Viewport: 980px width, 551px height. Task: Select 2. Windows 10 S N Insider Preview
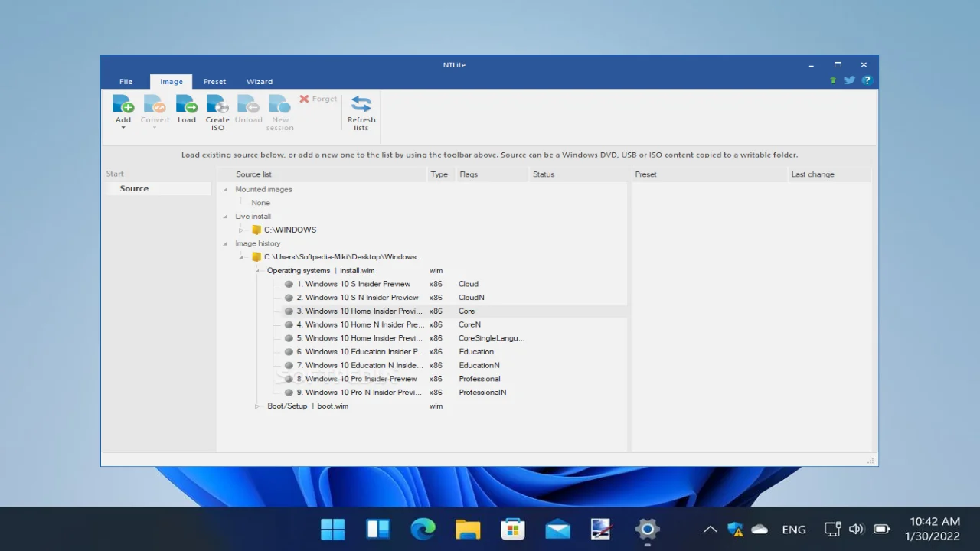pyautogui.click(x=358, y=298)
